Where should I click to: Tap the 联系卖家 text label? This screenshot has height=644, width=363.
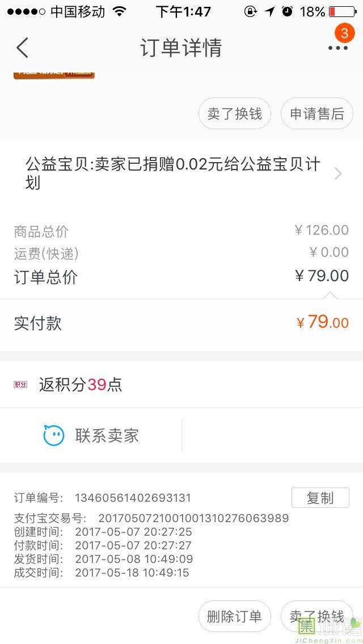tap(107, 435)
